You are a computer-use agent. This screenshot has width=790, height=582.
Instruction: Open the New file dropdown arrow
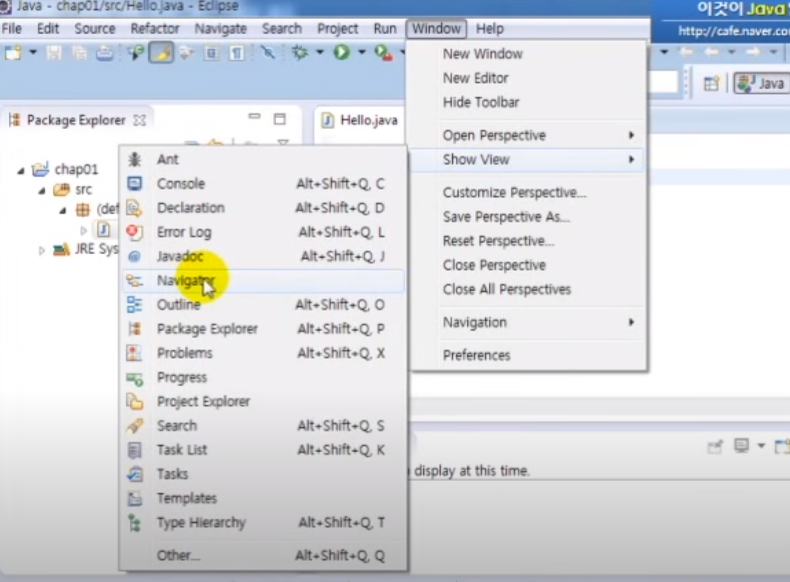pyautogui.click(x=33, y=52)
